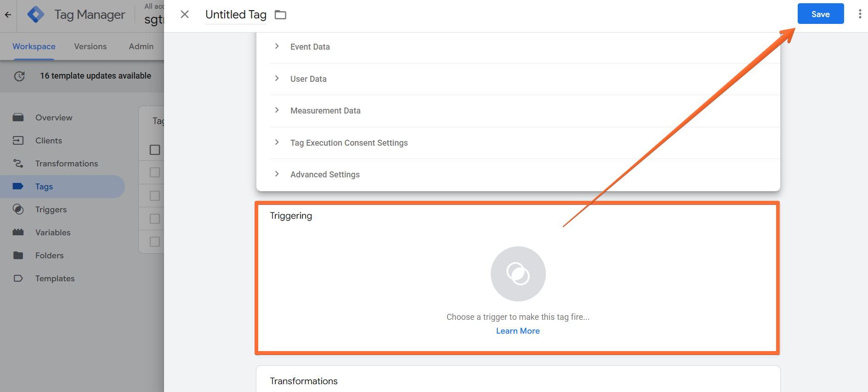Click the template updates refresh icon
This screenshot has height=392, width=868.
19,76
